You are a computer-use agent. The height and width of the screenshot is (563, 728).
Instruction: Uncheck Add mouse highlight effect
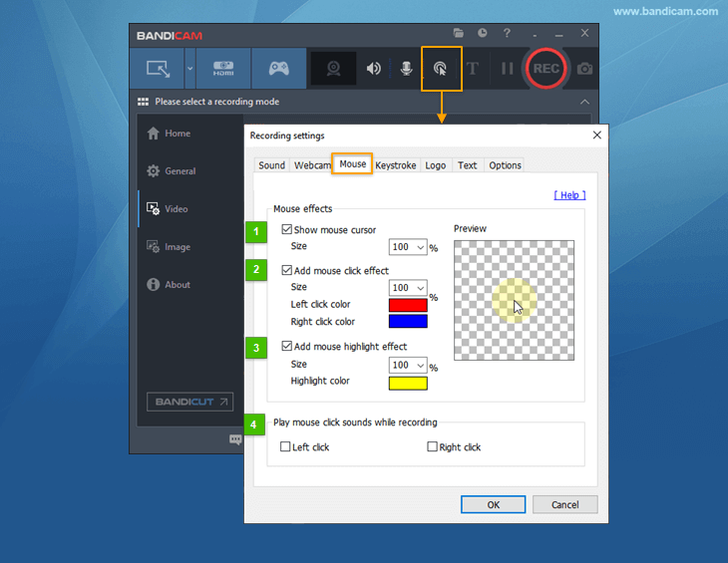(287, 346)
